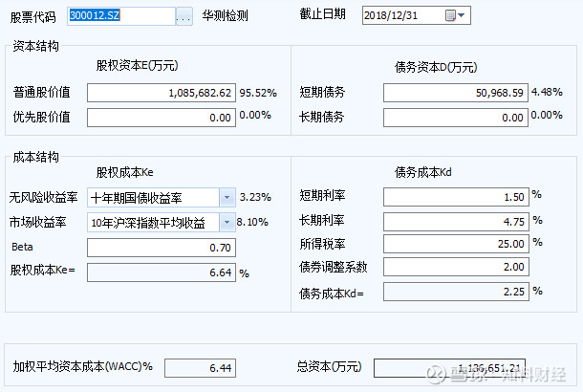Click the date field showing 2018/12/31

417,15
